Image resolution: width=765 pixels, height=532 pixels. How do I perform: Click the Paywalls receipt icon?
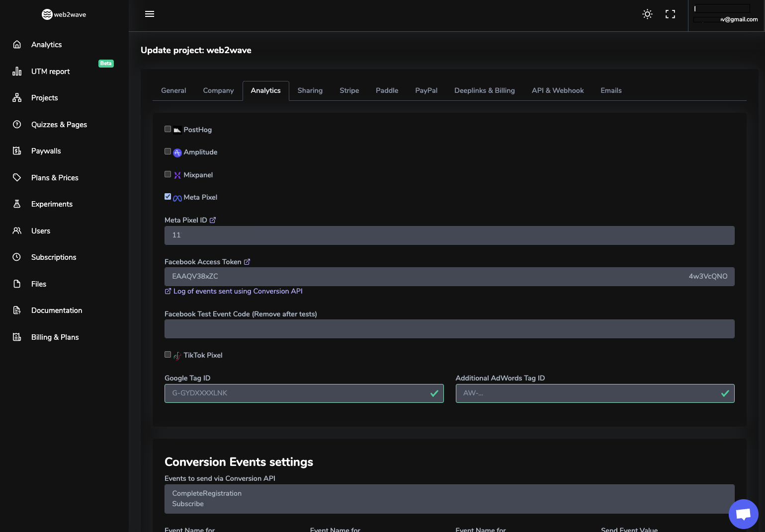[x=17, y=151]
